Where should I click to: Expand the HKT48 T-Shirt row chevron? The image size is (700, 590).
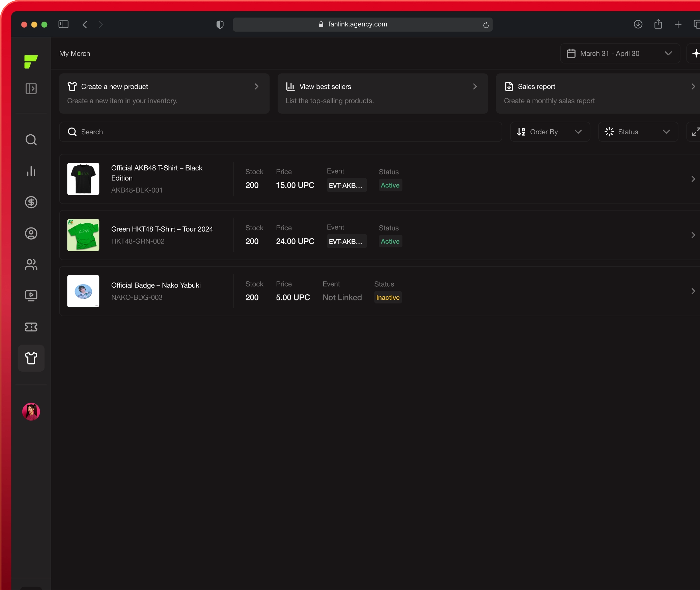click(693, 235)
